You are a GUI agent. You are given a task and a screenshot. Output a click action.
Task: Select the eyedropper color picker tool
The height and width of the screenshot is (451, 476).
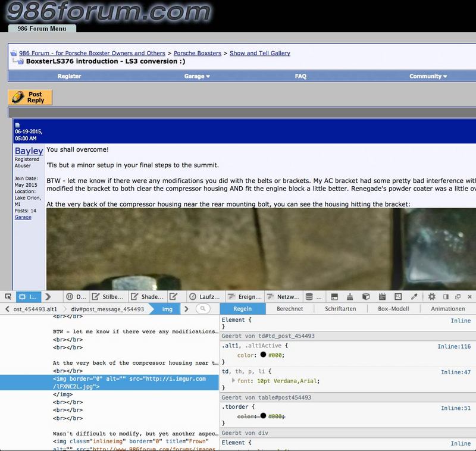(x=414, y=296)
